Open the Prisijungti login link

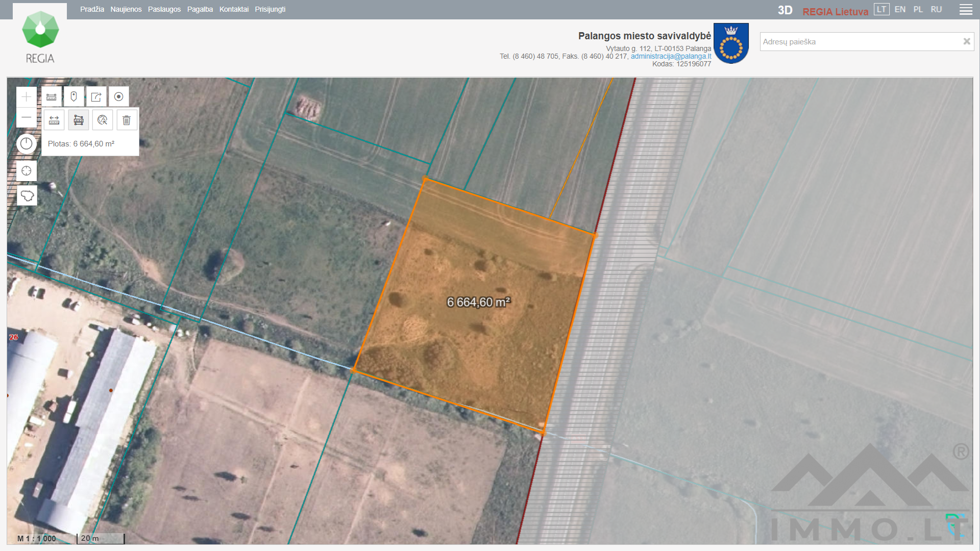pyautogui.click(x=270, y=9)
